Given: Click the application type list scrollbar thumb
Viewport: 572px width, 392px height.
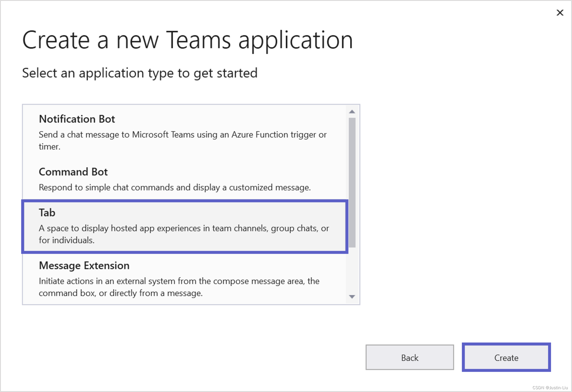Looking at the screenshot, I should tap(352, 182).
